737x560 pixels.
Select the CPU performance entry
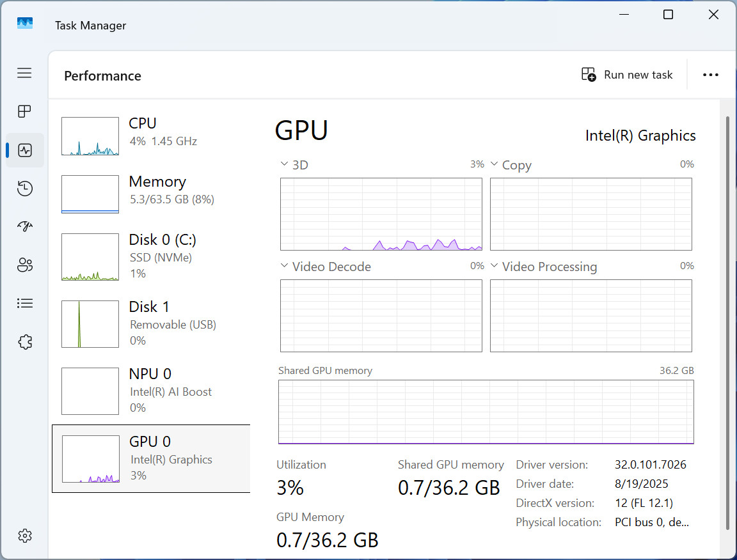pyautogui.click(x=151, y=136)
